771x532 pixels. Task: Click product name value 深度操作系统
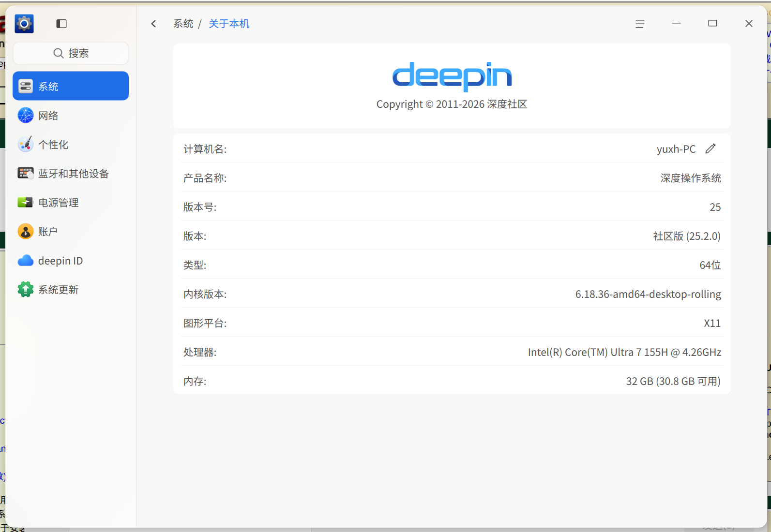[691, 178]
